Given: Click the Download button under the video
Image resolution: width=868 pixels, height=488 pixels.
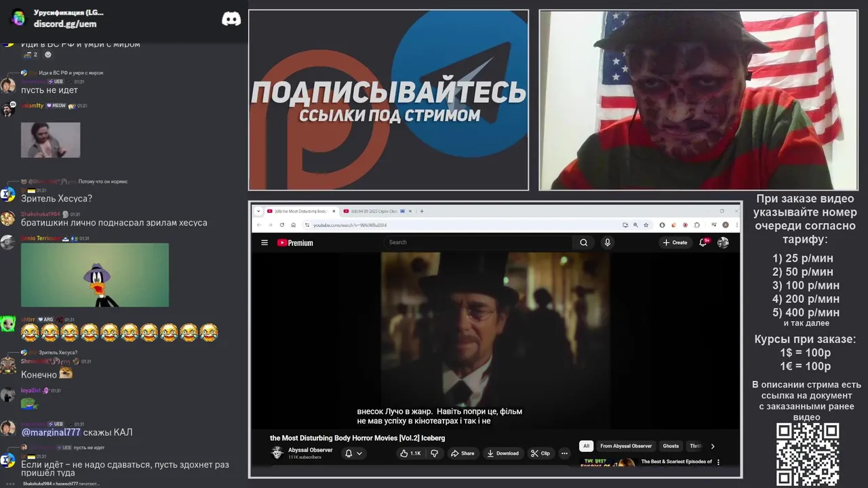Looking at the screenshot, I should click(502, 453).
